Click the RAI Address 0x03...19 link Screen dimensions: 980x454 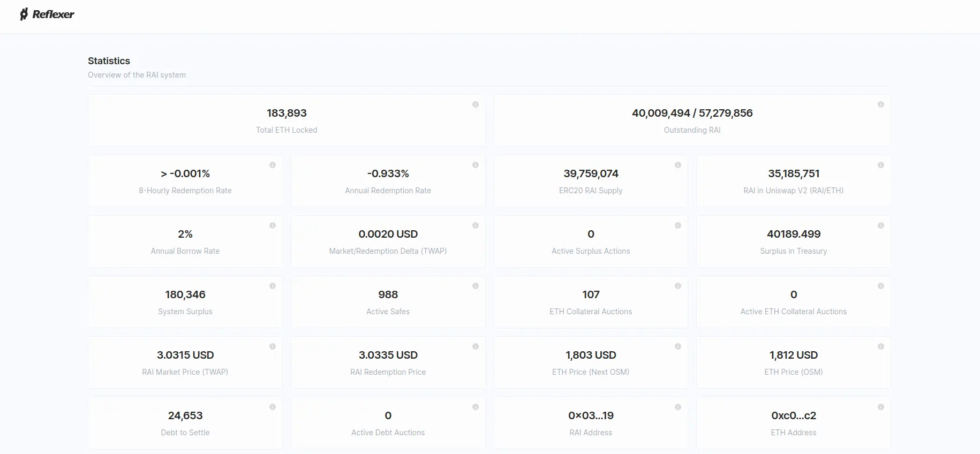click(591, 415)
